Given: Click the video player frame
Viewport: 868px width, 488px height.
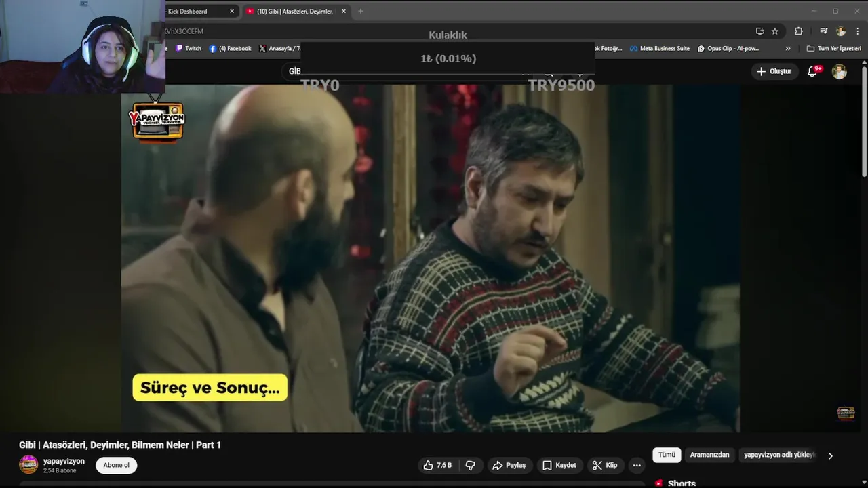Looking at the screenshot, I should click(x=430, y=258).
